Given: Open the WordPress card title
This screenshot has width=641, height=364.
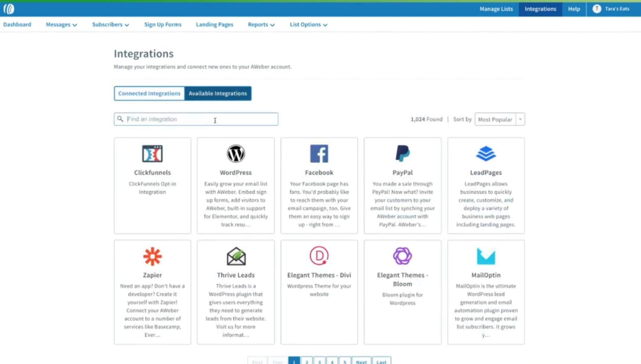Looking at the screenshot, I should point(236,172).
